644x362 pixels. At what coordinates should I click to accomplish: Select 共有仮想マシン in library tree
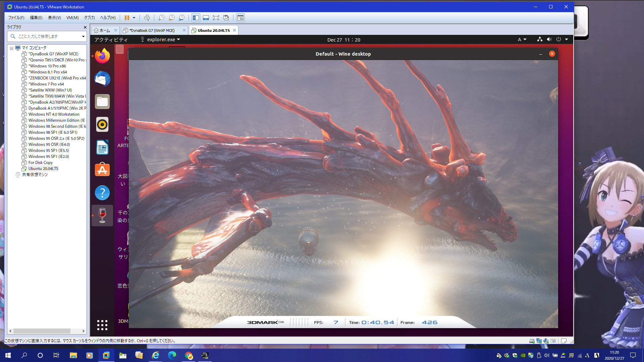coord(35,175)
